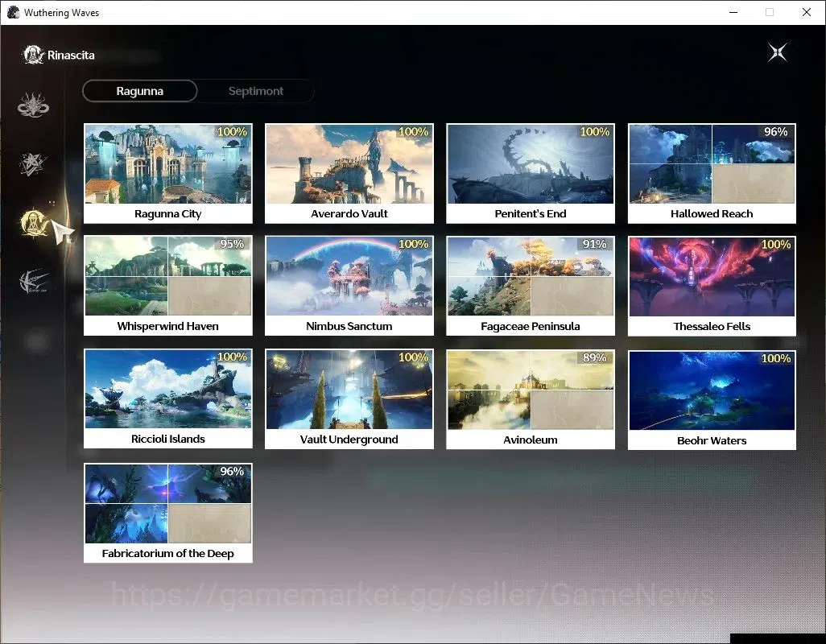826x644 pixels.
Task: Open the Ragunna City area card
Action: point(168,173)
